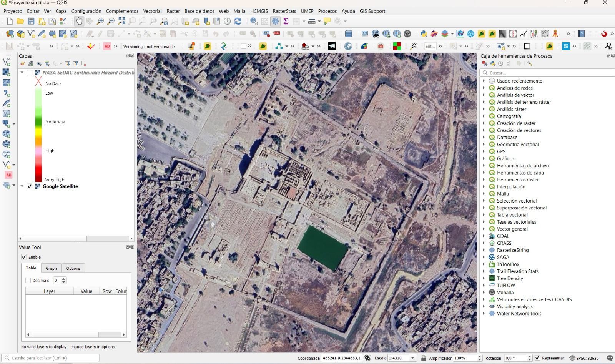615x364 pixels.
Task: Click the Zoom In magnifier tool
Action: (x=100, y=21)
